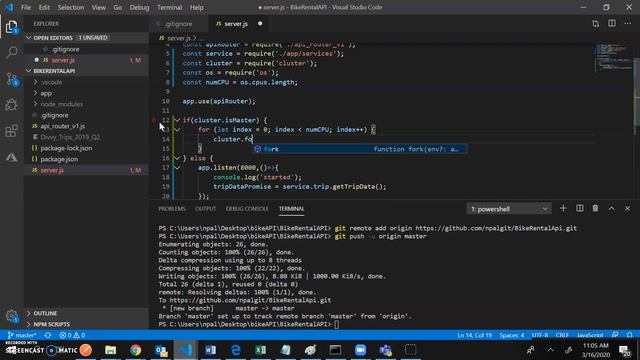Open the Selection menu
The image size is (640, 360).
coord(71,7)
